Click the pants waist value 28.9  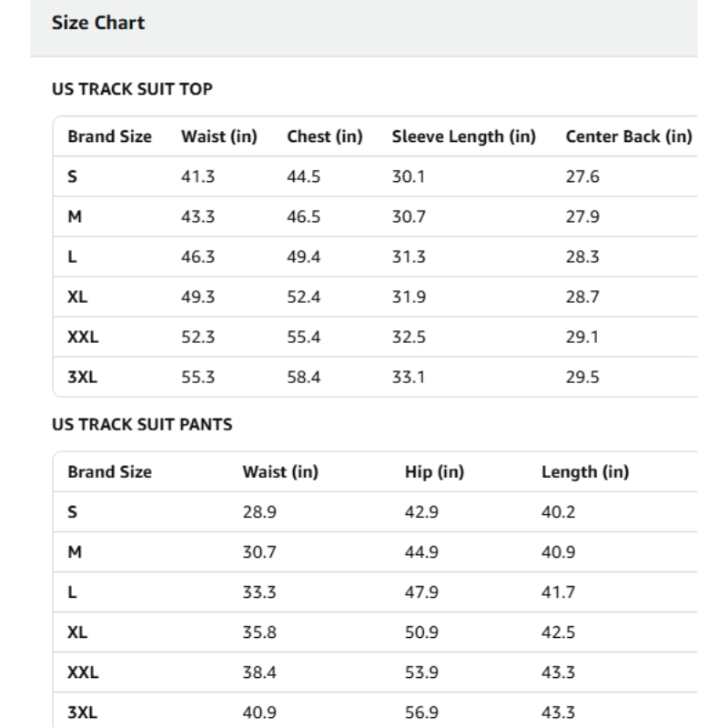[x=259, y=512]
